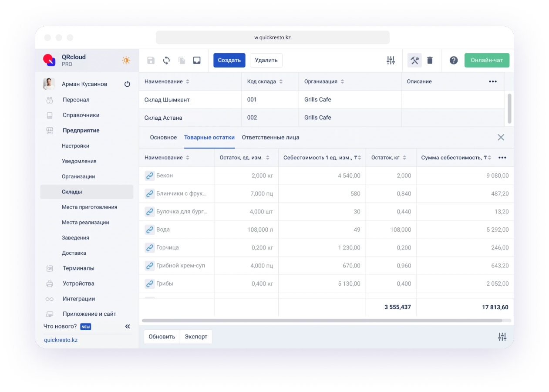Click the Создать button
The image size is (549, 392).
click(x=229, y=61)
